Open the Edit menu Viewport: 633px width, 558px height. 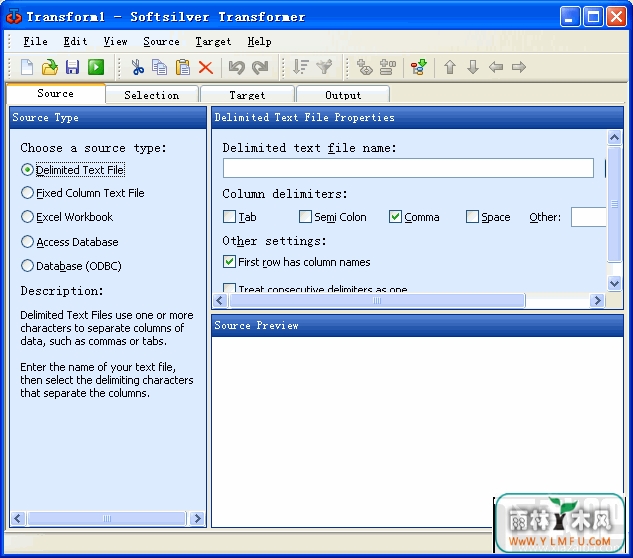75,42
